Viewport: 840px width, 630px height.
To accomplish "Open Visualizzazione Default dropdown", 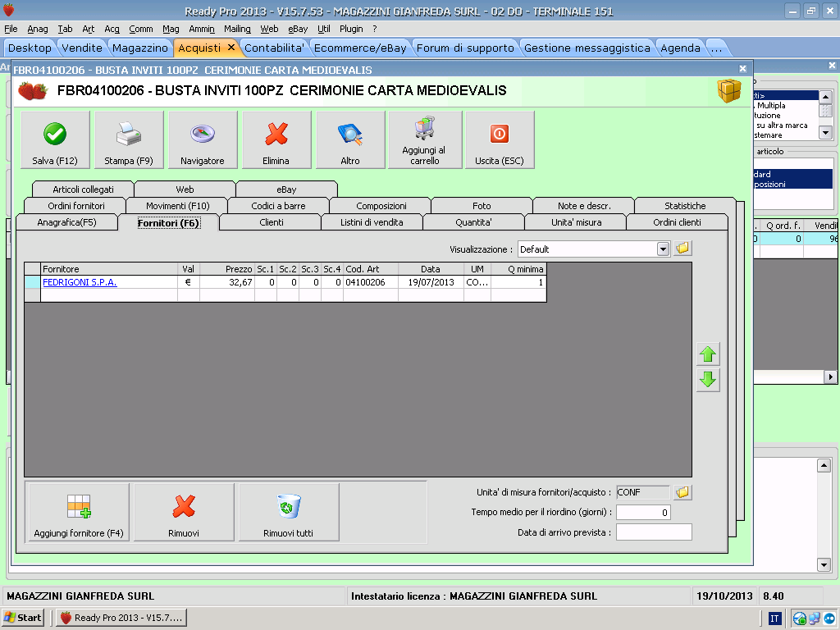I will [663, 249].
